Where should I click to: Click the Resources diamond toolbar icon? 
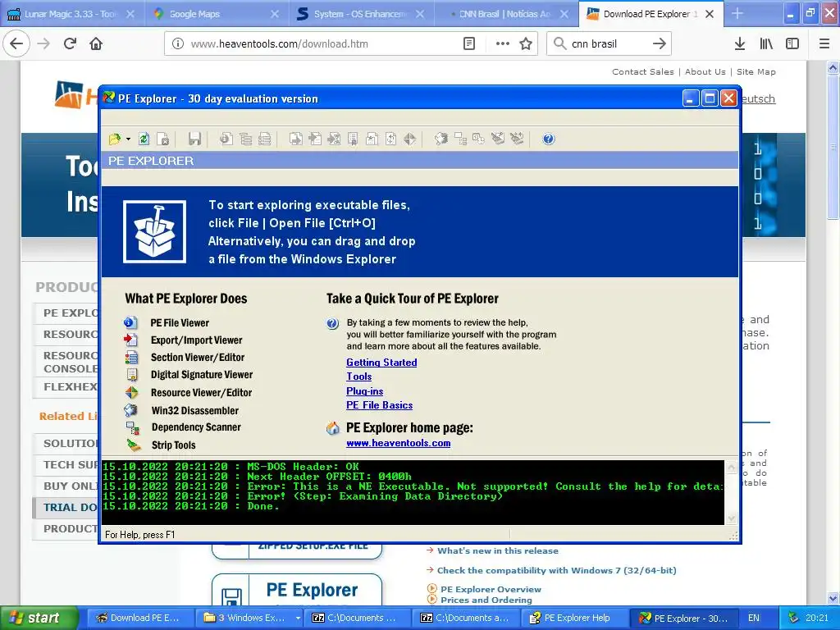point(410,139)
